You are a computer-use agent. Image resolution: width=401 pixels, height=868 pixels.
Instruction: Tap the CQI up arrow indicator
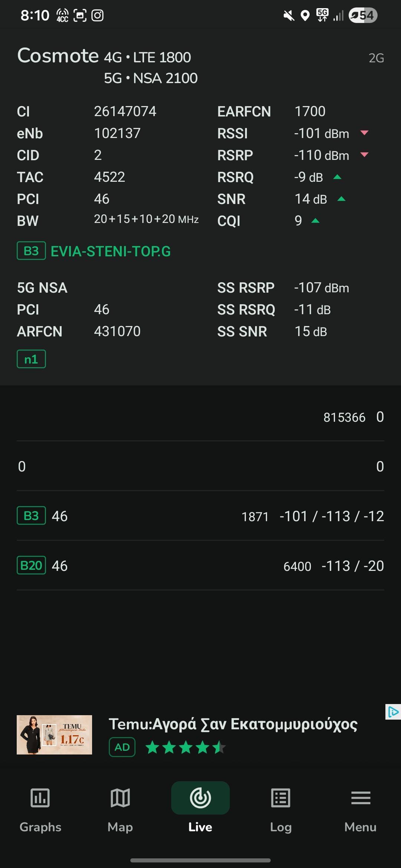tap(315, 221)
